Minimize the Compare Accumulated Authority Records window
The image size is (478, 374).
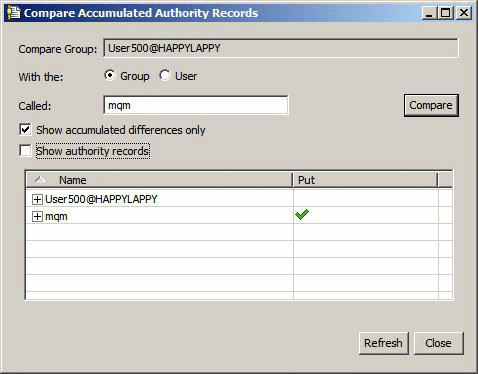pyautogui.click(x=429, y=13)
